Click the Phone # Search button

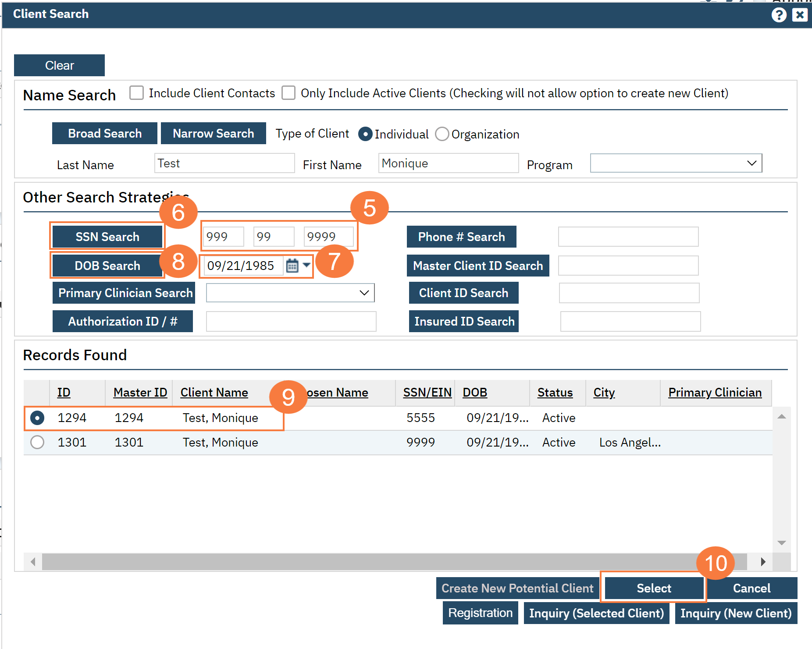pos(461,236)
